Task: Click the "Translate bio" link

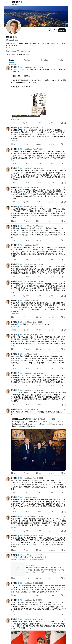Action: (10, 48)
